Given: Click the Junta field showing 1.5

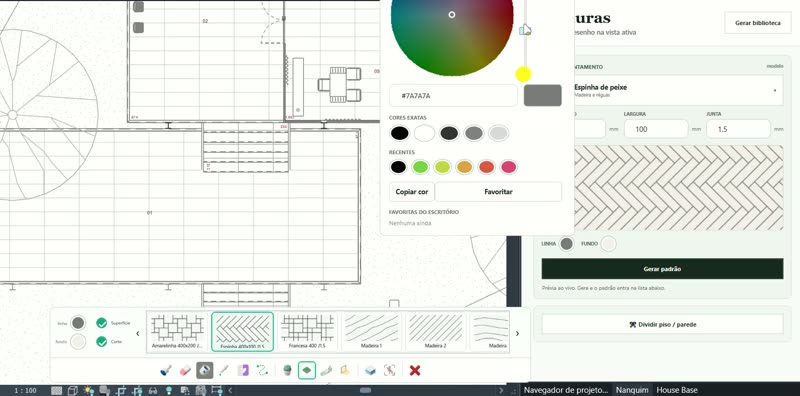Looking at the screenshot, I should (x=738, y=129).
